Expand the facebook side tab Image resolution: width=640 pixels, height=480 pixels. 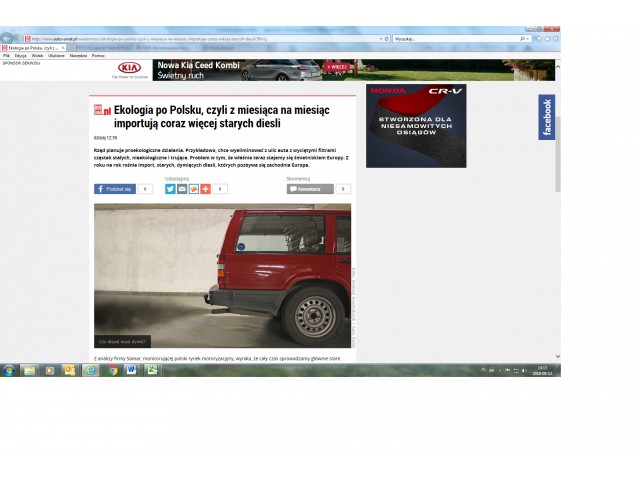click(x=547, y=117)
